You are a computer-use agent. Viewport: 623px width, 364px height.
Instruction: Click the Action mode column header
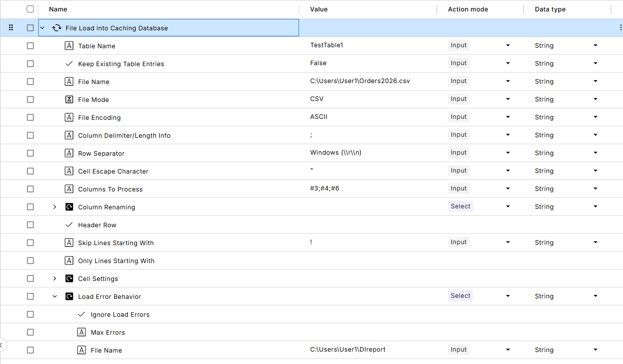pyautogui.click(x=468, y=9)
